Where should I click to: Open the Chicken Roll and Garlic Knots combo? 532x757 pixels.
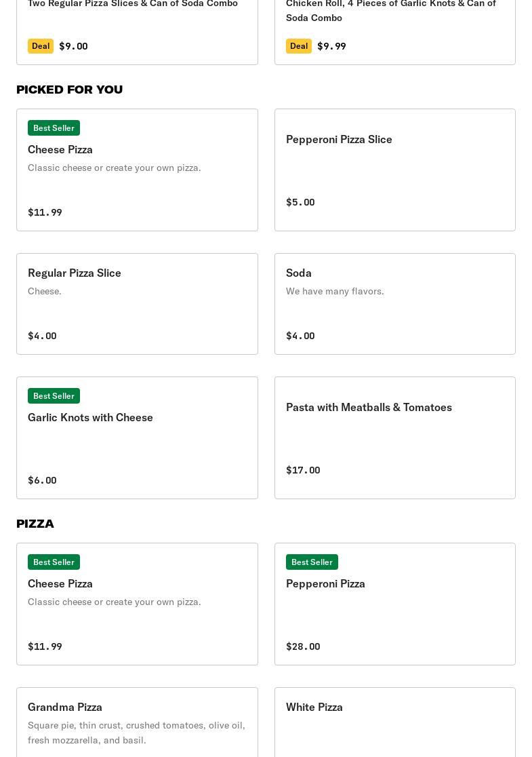pyautogui.click(x=394, y=27)
